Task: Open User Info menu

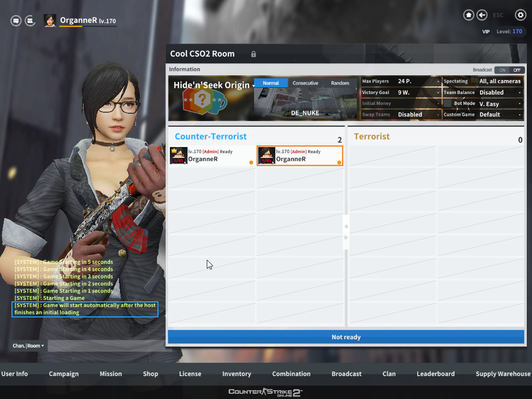Action: click(15, 374)
